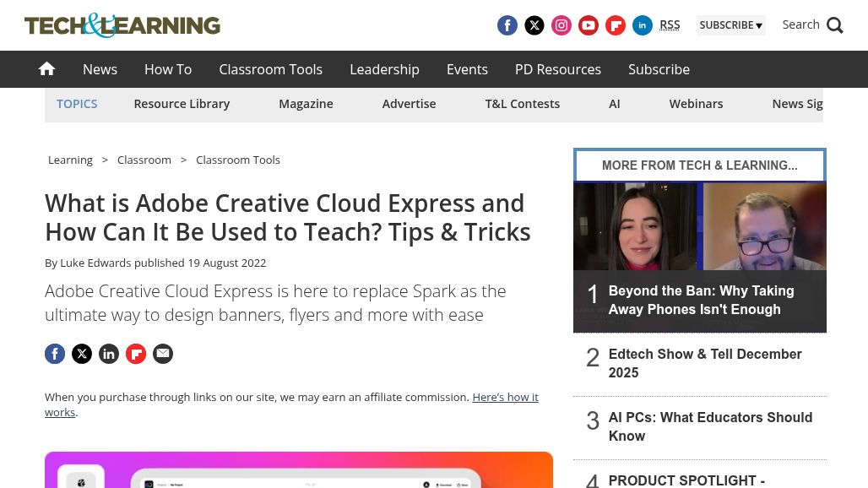This screenshot has height=488, width=868.
Task: Open the PD Resources menu
Action: click(557, 69)
